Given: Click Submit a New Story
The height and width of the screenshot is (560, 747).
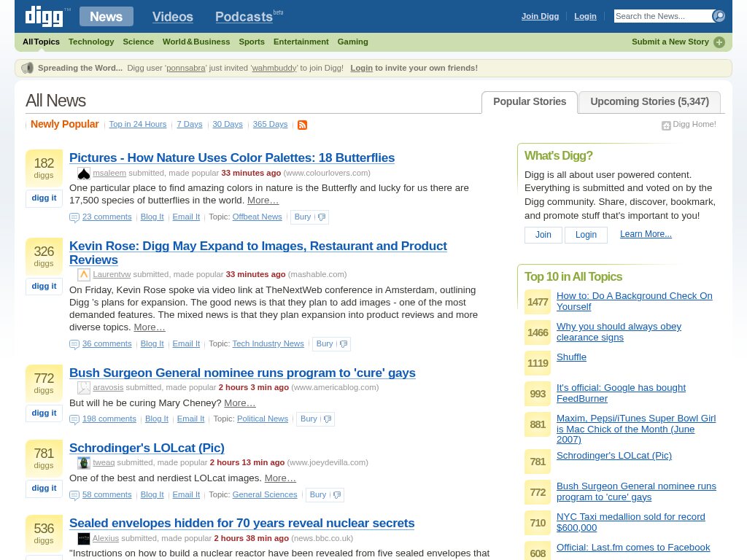Looking at the screenshot, I should tap(670, 42).
